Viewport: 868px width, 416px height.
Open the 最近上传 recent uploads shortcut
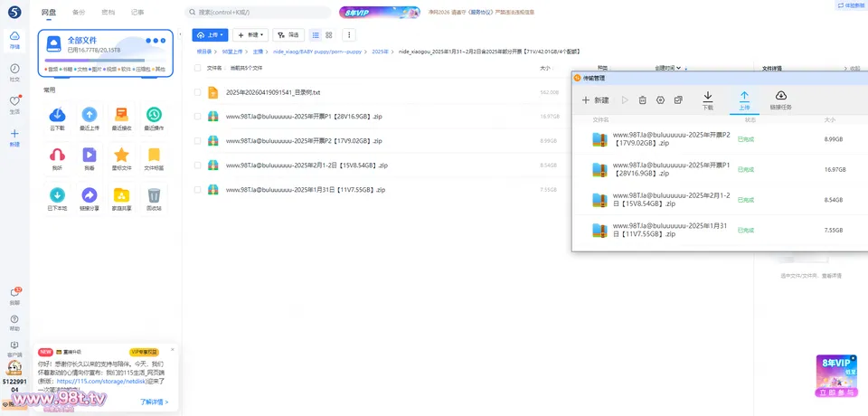point(90,118)
